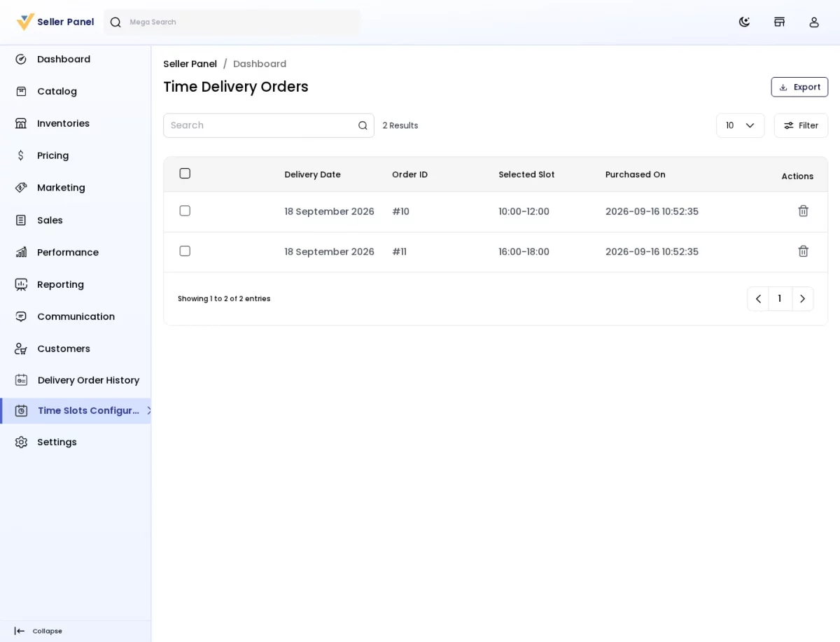Click the Dashboard sidebar icon
Viewport: 840px width, 642px height.
(x=21, y=60)
